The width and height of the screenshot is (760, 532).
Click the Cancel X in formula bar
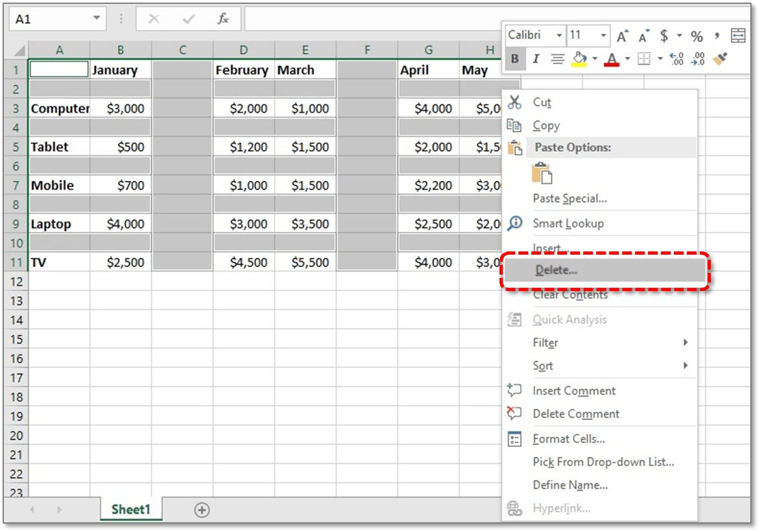[x=154, y=19]
